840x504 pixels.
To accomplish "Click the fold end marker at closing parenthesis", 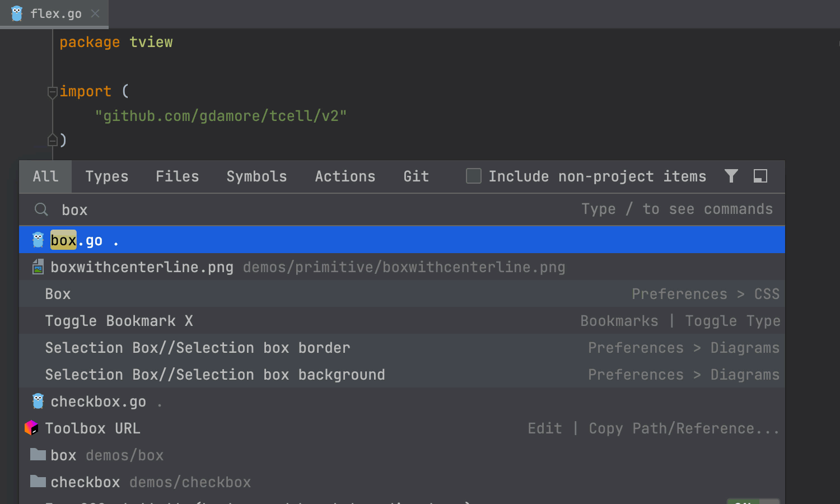I will click(53, 140).
